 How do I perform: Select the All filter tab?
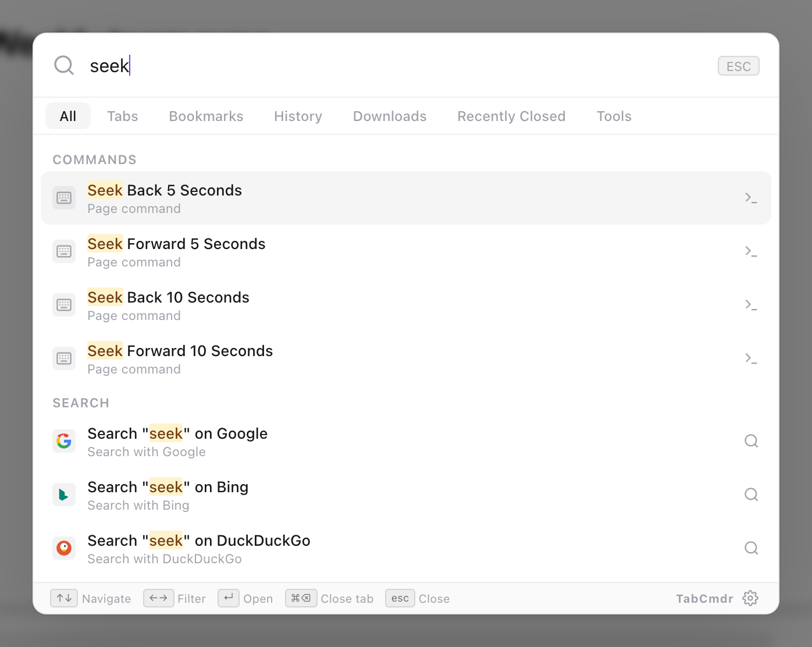[x=68, y=116]
